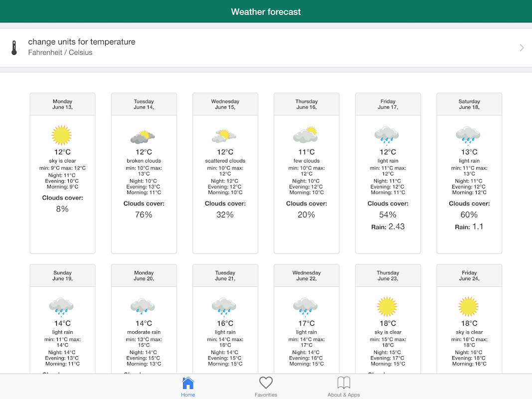Viewport: 532px width, 399px height.
Task: Select the Home tab
Action: pos(188,387)
